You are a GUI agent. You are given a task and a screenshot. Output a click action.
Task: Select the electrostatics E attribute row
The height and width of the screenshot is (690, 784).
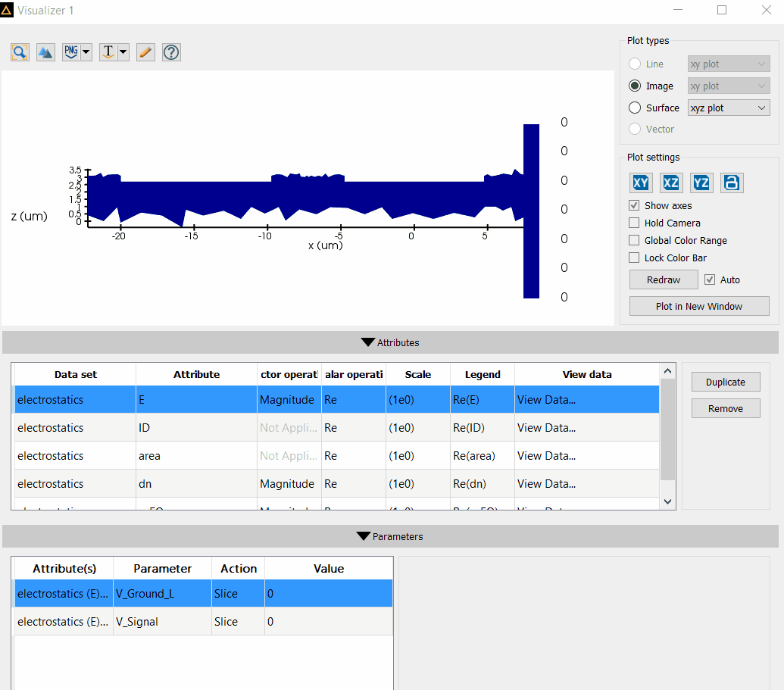336,399
